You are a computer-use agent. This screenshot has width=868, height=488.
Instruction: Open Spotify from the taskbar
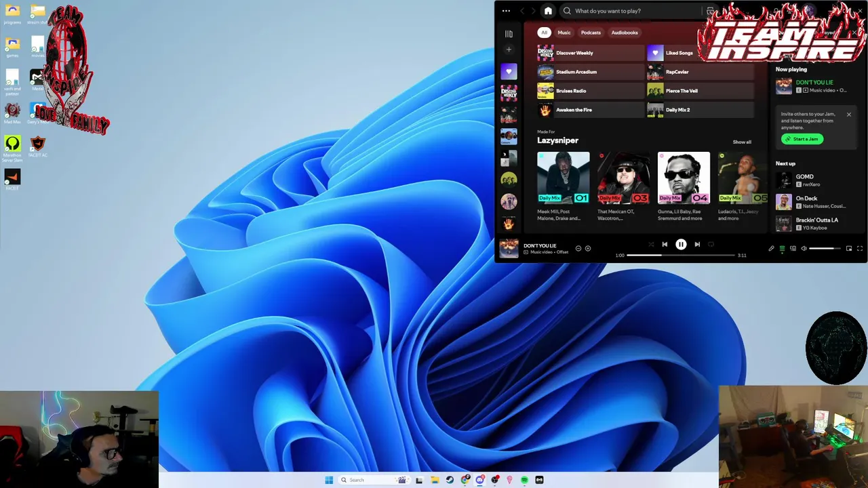click(525, 480)
